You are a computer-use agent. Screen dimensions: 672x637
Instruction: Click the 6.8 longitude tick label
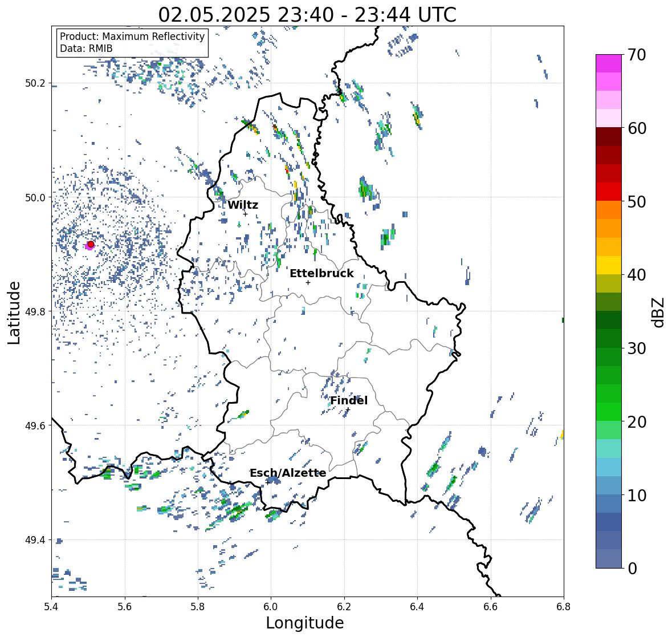(564, 606)
